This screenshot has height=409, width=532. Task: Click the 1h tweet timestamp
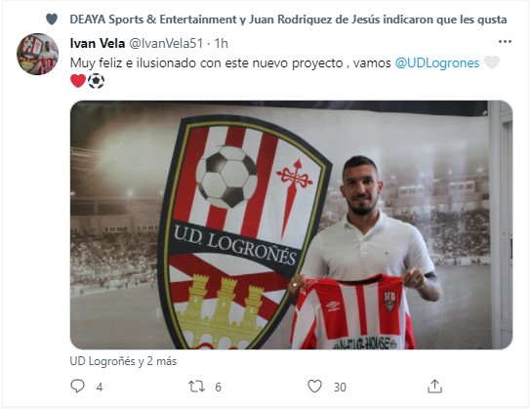coord(222,44)
